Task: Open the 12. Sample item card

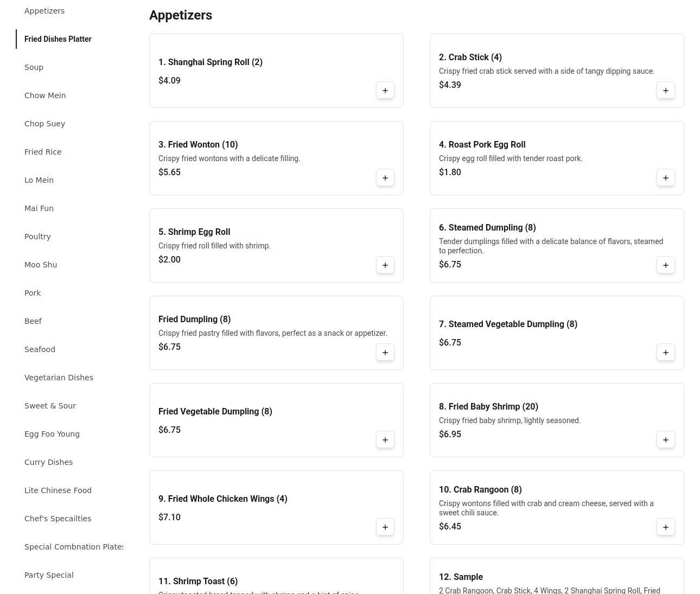Action: (x=461, y=577)
